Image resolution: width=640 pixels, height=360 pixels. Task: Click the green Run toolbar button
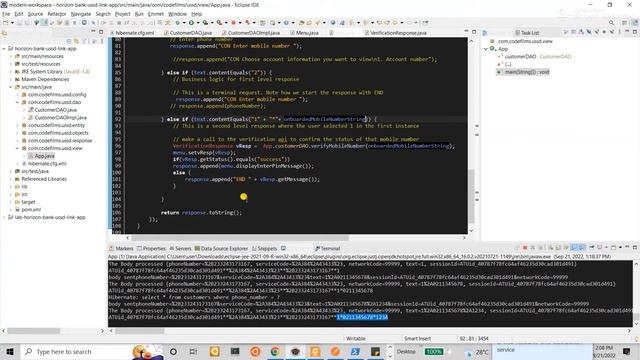[191, 23]
